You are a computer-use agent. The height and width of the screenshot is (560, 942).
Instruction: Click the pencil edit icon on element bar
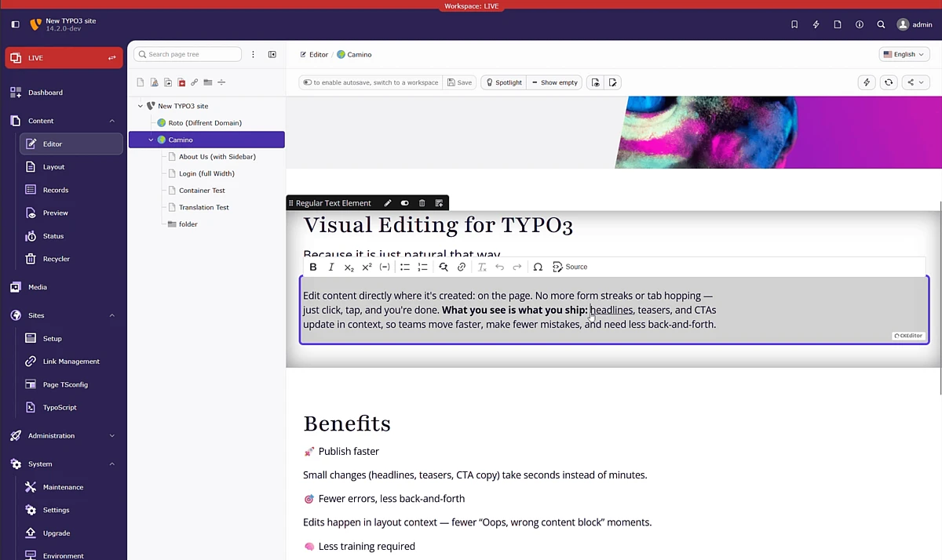388,203
